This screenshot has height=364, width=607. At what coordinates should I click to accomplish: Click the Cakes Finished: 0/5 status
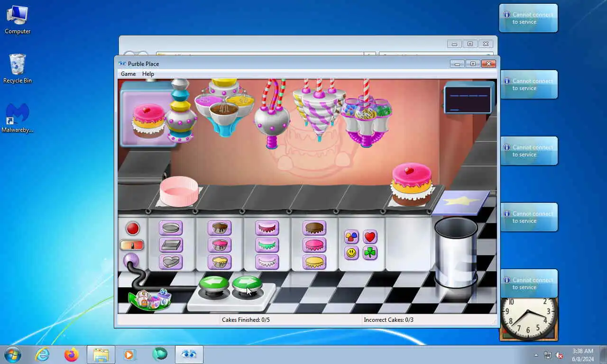tap(246, 320)
